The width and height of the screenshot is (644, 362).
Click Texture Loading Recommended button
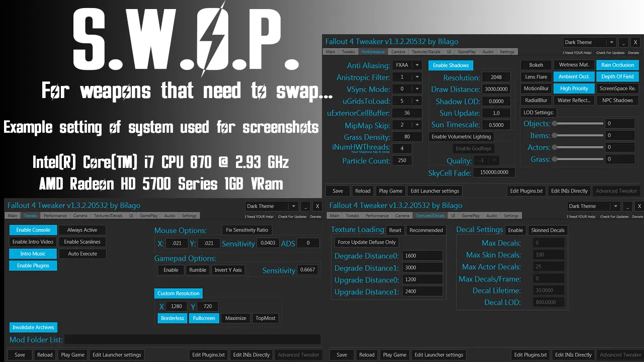click(x=426, y=230)
